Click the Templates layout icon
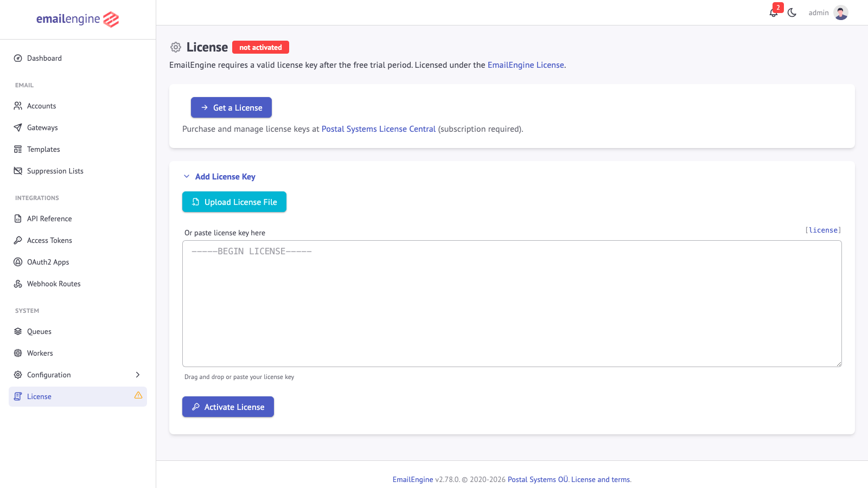Screen dimensions: 868x488 tap(18, 149)
